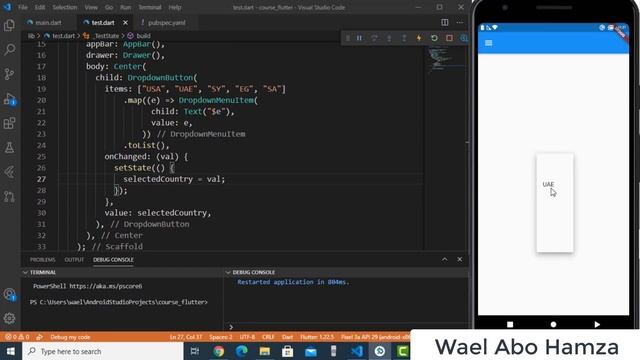Click the Windows taskbar search box
The image size is (640, 360).
103,351
